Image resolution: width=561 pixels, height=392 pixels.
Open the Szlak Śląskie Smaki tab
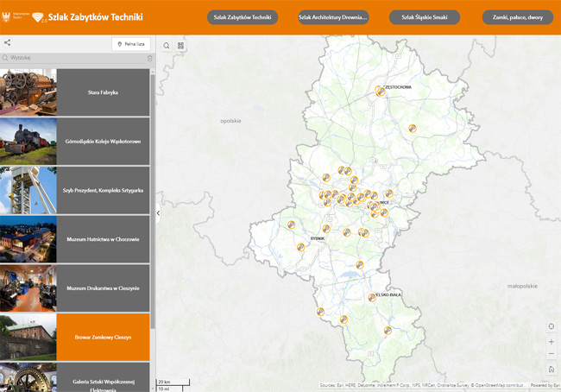tap(425, 17)
